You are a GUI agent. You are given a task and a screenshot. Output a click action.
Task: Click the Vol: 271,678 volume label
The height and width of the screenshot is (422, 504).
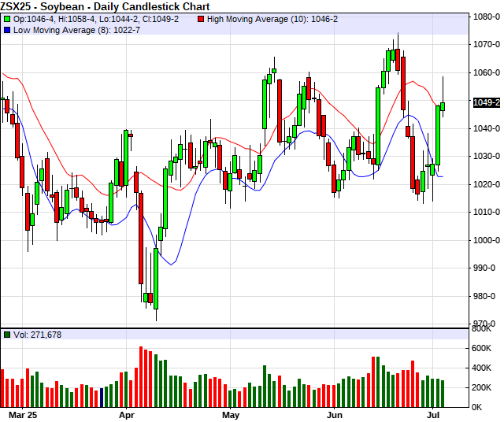37,335
